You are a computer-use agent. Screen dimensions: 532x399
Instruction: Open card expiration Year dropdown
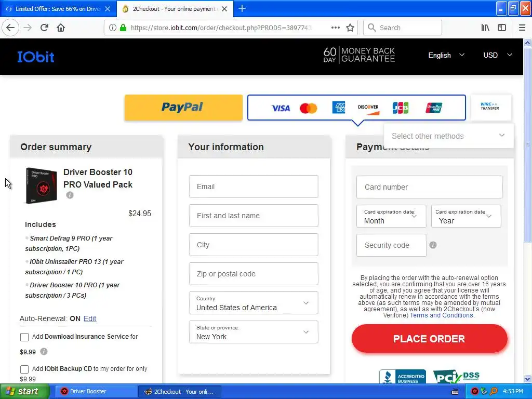point(466,216)
